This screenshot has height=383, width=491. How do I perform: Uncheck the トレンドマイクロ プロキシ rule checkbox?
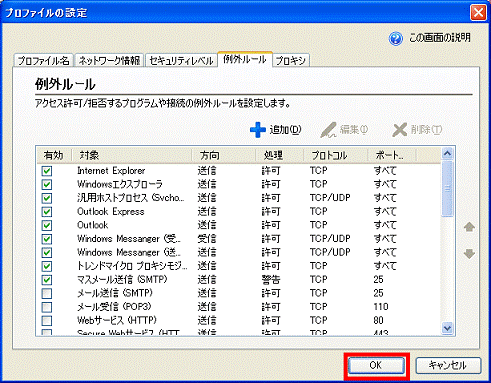click(47, 266)
